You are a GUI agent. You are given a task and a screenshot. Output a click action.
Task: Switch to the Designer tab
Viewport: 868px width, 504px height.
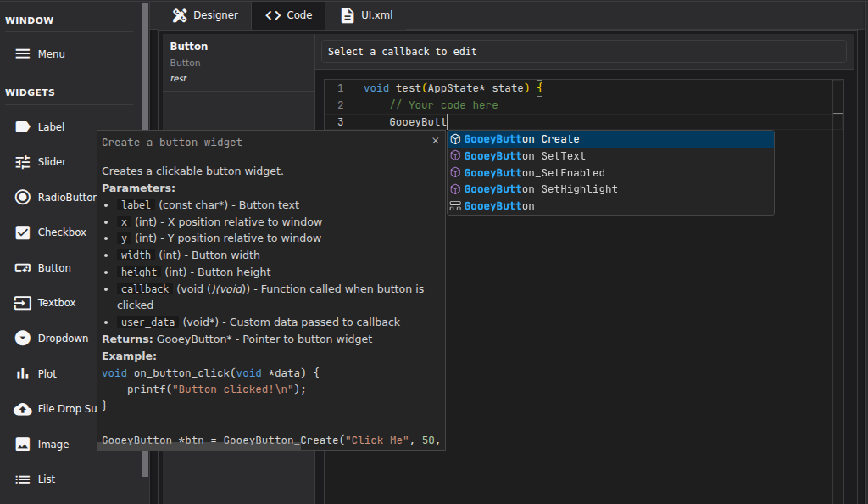point(205,14)
